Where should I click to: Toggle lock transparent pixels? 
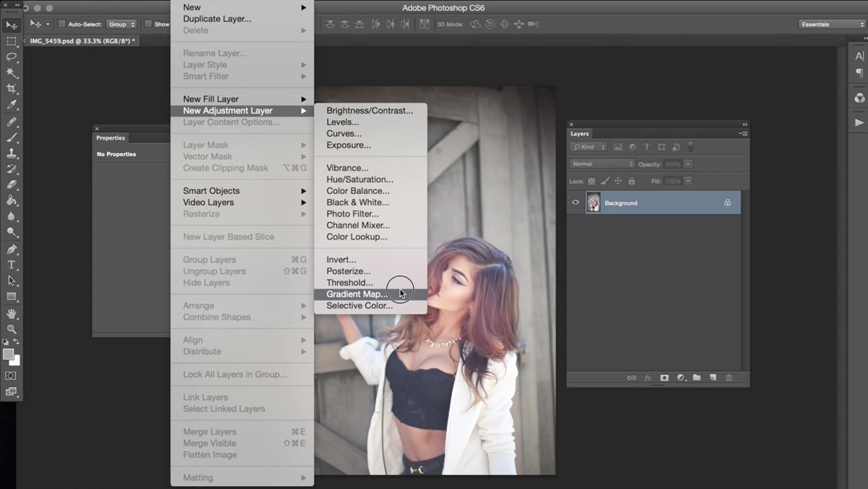coord(592,181)
